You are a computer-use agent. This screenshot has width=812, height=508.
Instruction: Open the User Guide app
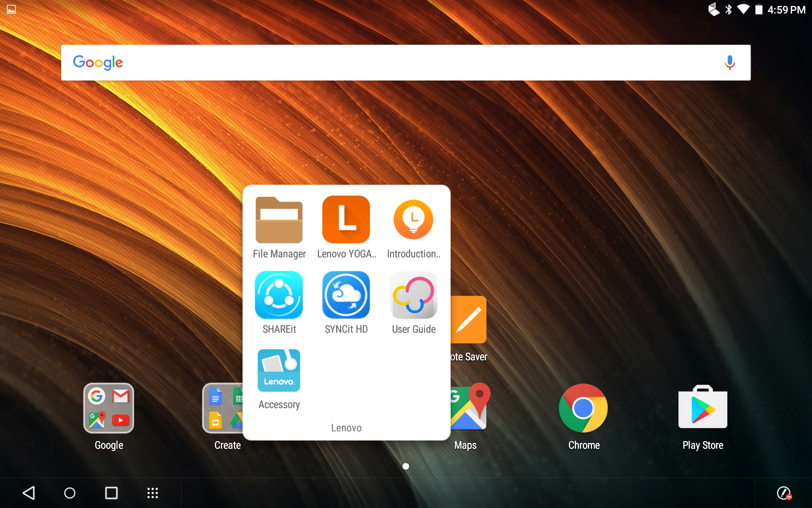tap(414, 295)
